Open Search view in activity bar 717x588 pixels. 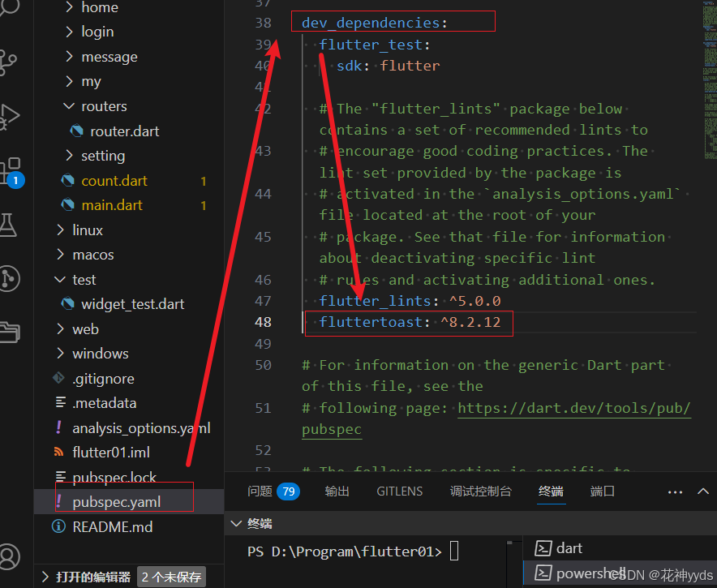click(x=8, y=6)
